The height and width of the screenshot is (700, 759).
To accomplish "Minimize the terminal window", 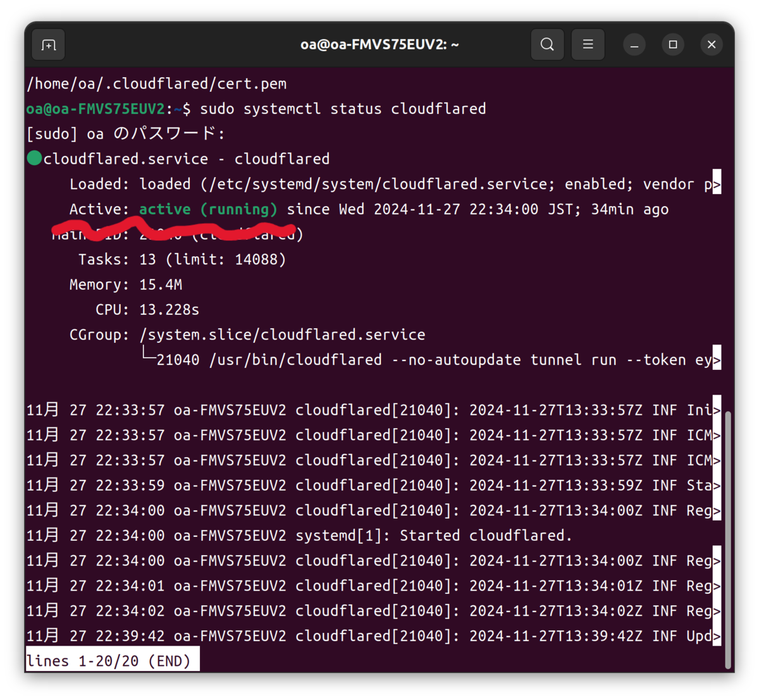I will (x=634, y=45).
